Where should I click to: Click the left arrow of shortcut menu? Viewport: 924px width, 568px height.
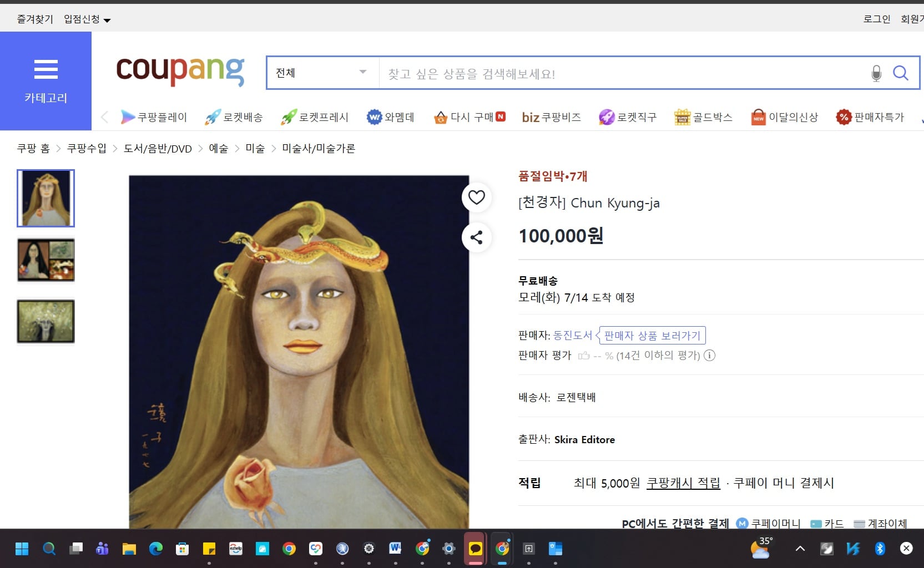click(104, 117)
